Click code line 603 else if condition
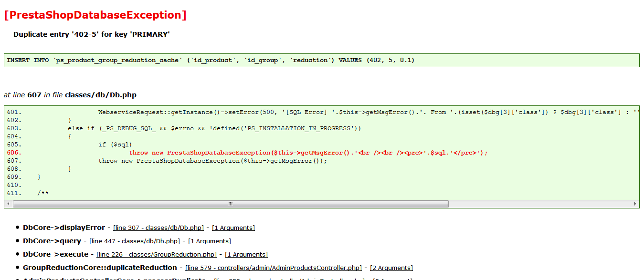Viewport: 644px width, 280px height. 214,128
